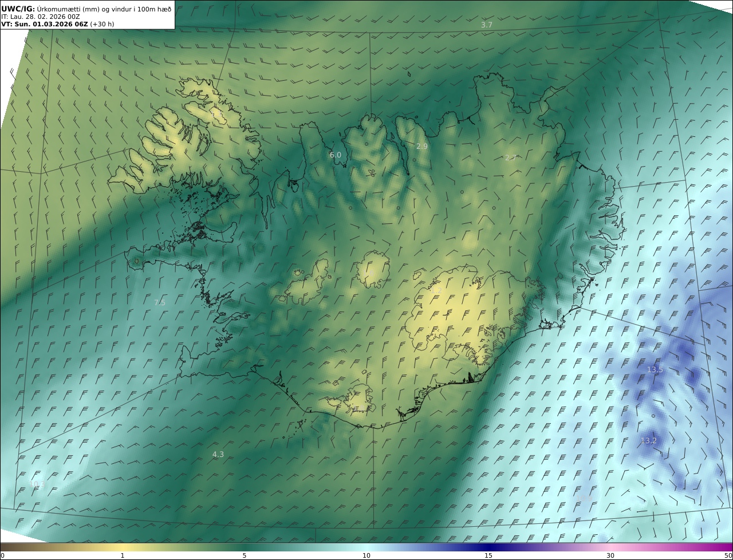Click the 13.2 value label on the map
This screenshot has height=560, width=733.
pyautogui.click(x=648, y=441)
